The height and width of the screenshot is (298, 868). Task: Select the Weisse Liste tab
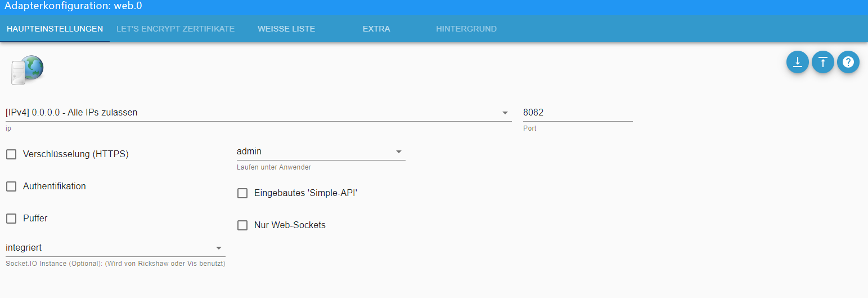286,29
